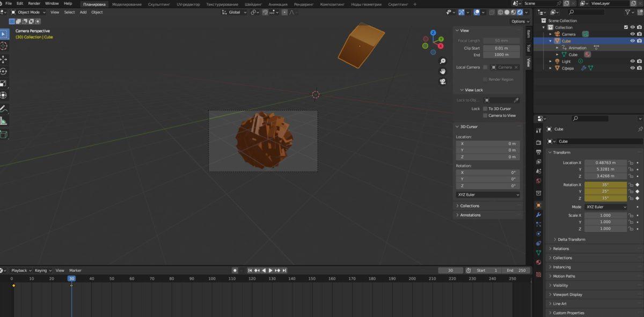
Task: Expand Animation under Cube in outliner
Action: point(557,48)
